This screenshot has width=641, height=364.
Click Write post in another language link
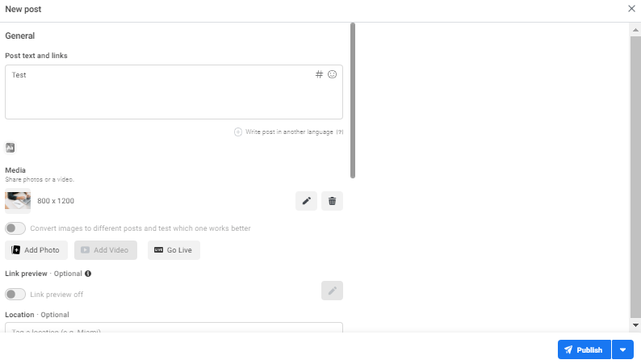289,132
